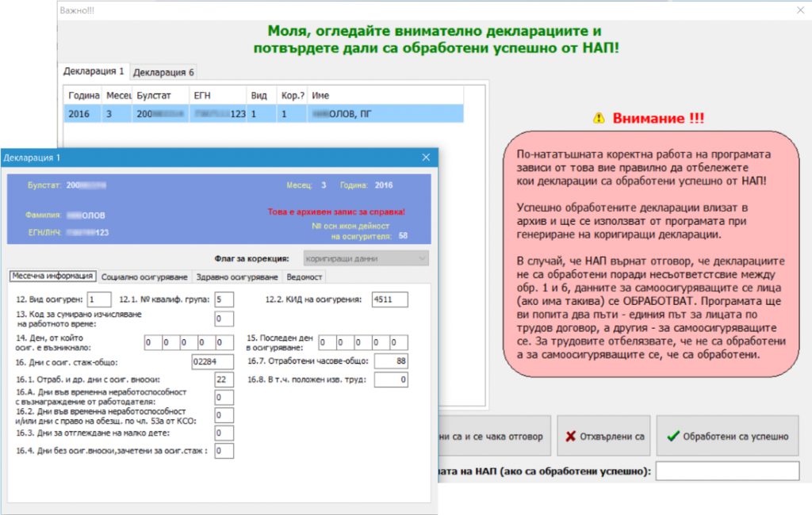The width and height of the screenshot is (812, 515).
Task: Click the Код за сумирано изчисляване field
Action: point(224,319)
